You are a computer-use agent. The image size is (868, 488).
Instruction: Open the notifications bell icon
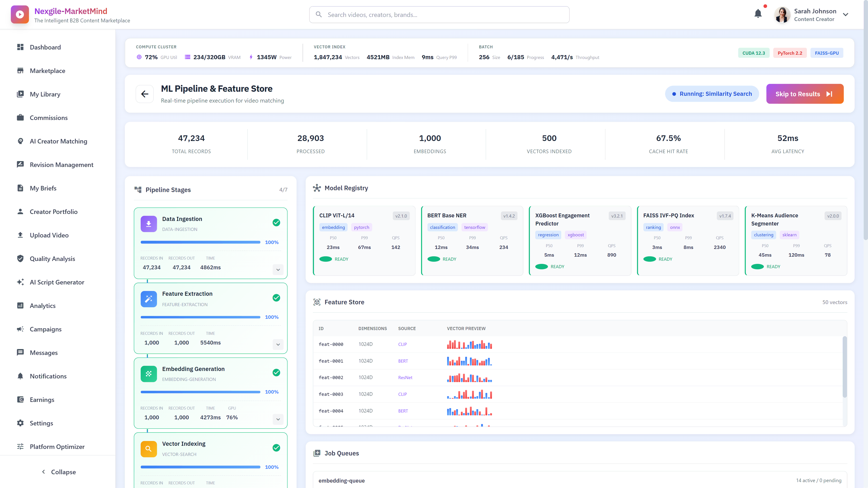tap(758, 14)
